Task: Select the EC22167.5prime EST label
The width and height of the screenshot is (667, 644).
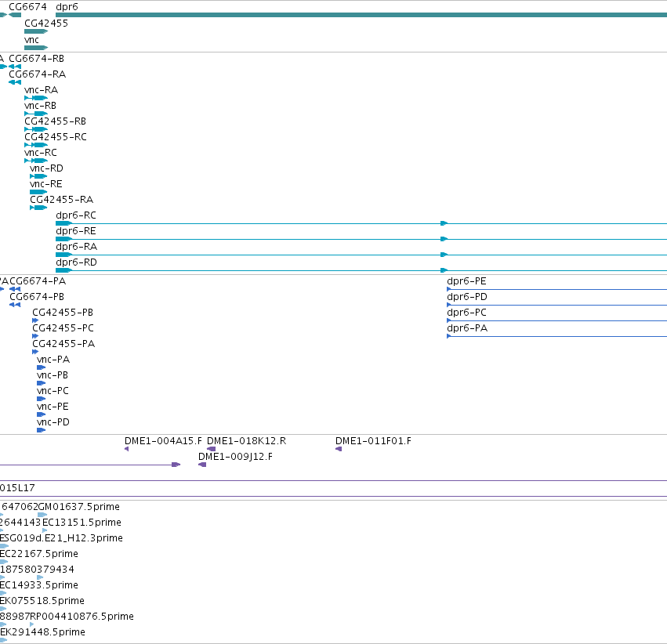Action: coord(39,555)
